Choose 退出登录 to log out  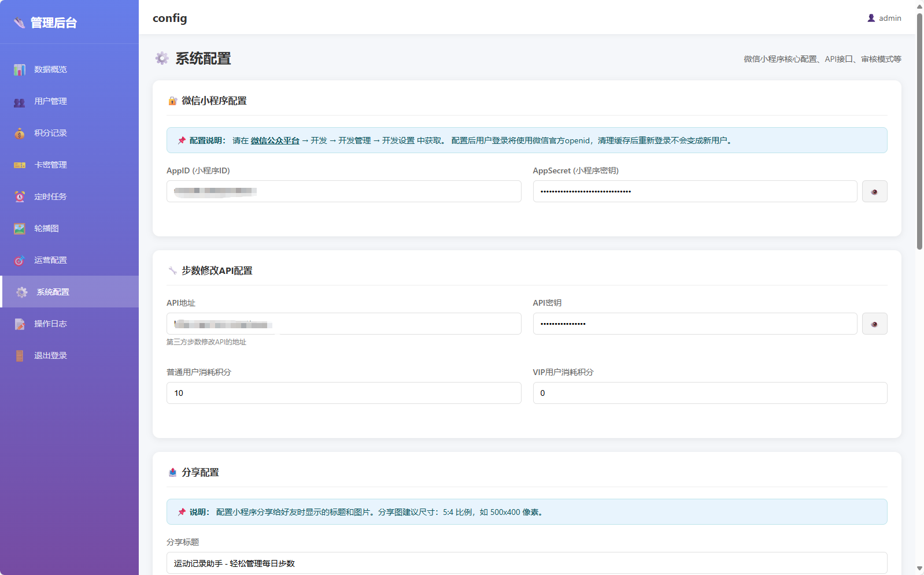click(69, 355)
